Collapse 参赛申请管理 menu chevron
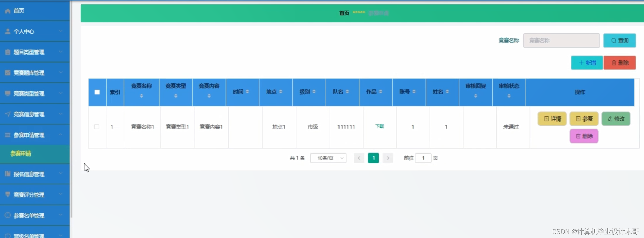The image size is (644, 238). (x=60, y=135)
